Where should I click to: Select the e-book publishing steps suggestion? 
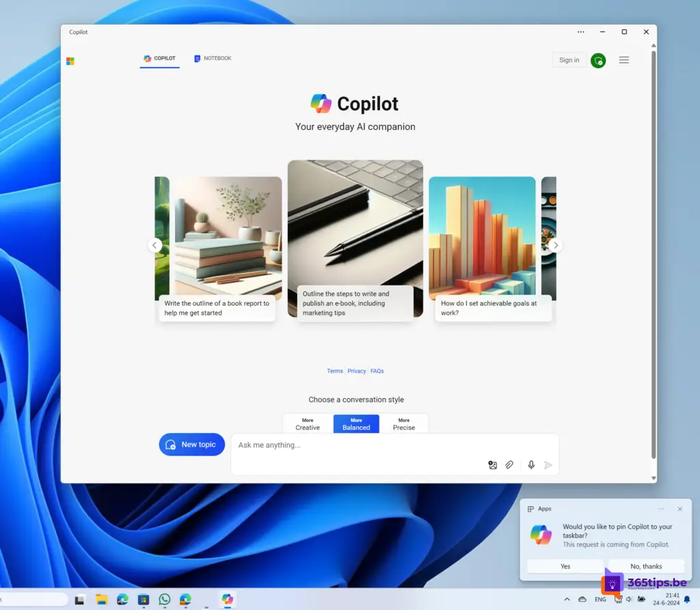click(x=355, y=303)
